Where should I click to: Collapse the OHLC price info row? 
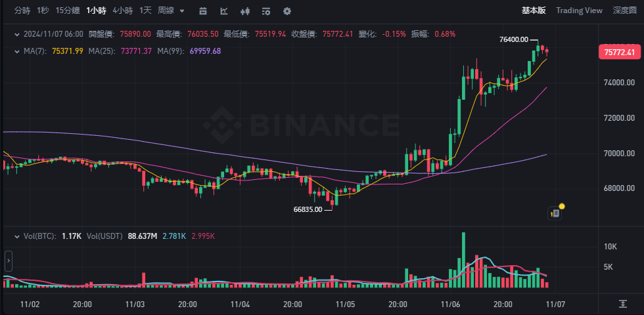(x=16, y=34)
